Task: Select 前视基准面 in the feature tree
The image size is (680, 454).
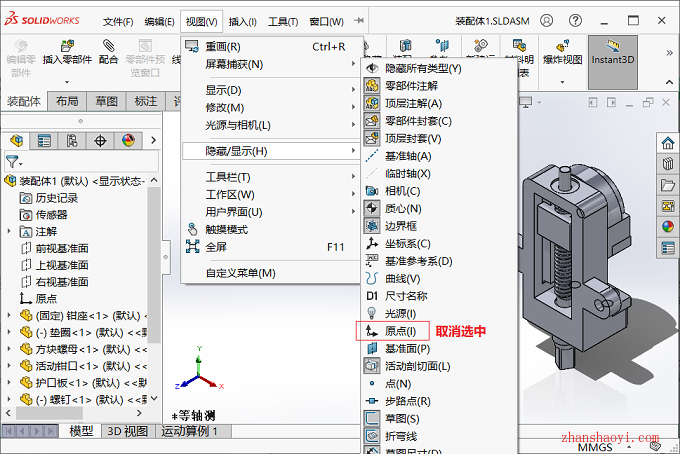Action: pyautogui.click(x=61, y=248)
